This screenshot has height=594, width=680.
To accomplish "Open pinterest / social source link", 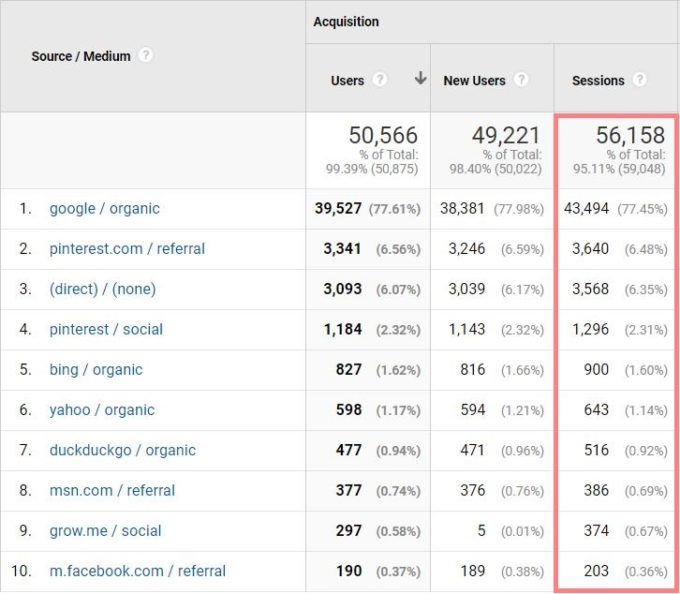I will 106,330.
